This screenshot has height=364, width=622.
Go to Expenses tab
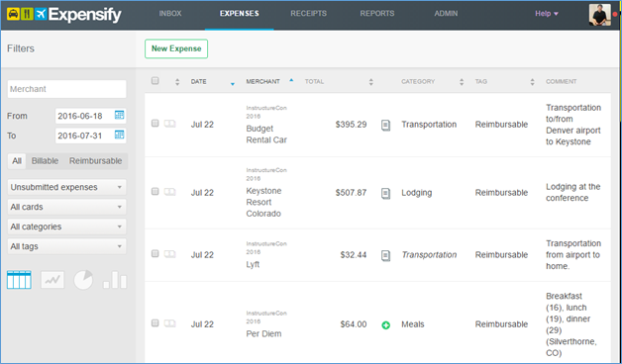click(x=240, y=14)
